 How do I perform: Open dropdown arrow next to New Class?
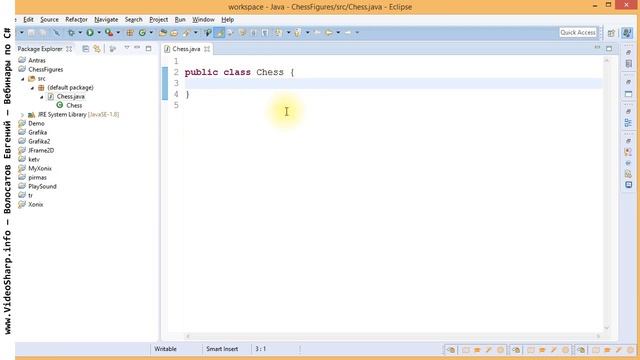(151, 33)
